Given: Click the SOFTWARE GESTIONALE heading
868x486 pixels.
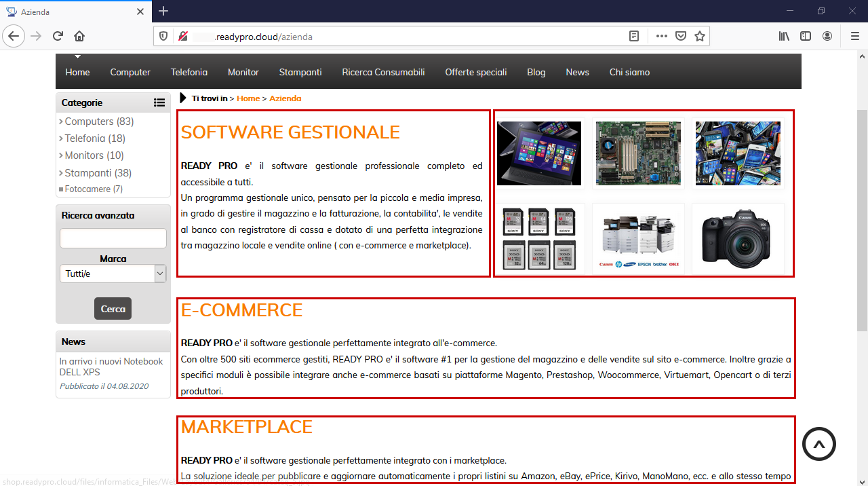Looking at the screenshot, I should pyautogui.click(x=290, y=132).
